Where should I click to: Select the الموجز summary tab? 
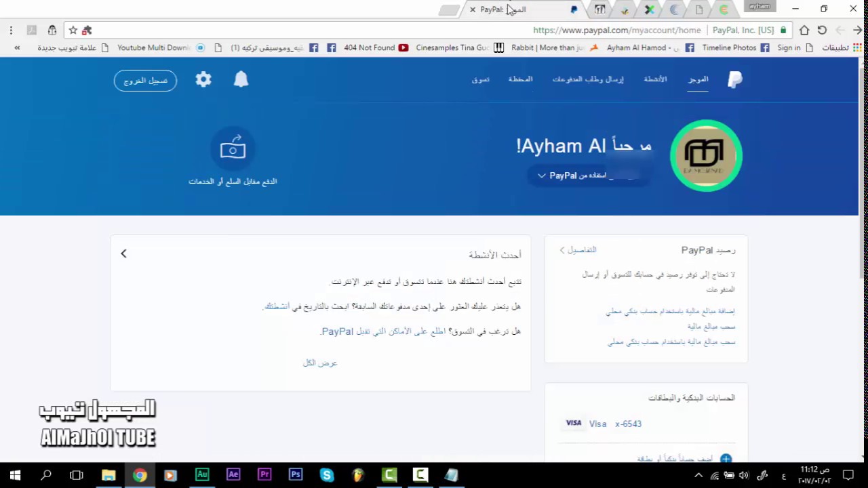698,79
